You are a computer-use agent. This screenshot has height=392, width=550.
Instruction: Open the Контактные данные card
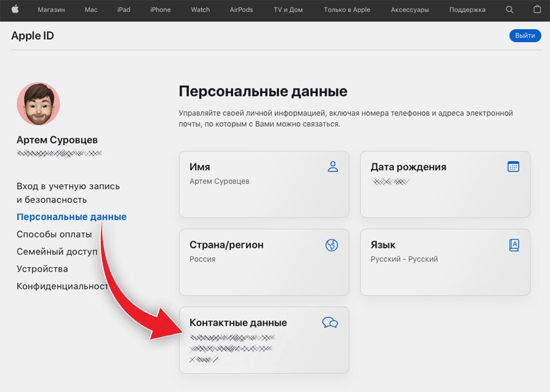coord(264,340)
